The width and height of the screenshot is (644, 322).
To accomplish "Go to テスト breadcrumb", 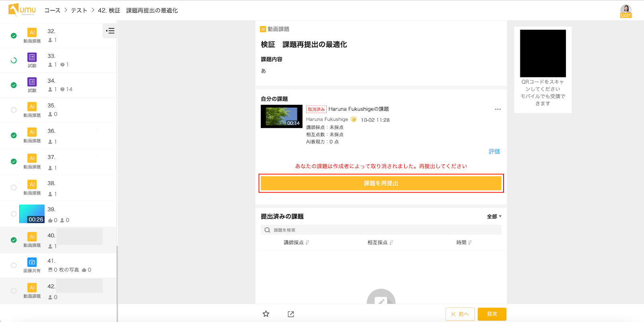I will click(79, 10).
